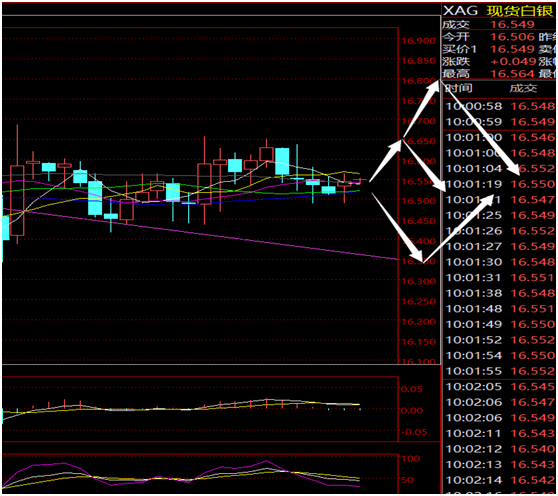Screen dimensions: 558x496
Task: Select the 10:00:58 tick row
Action: click(x=500, y=106)
